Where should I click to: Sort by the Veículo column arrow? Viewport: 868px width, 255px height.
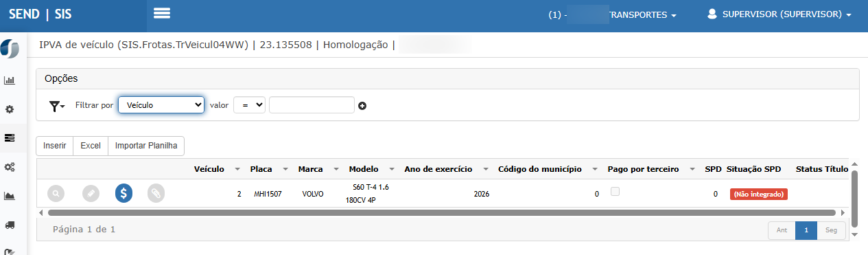point(237,169)
